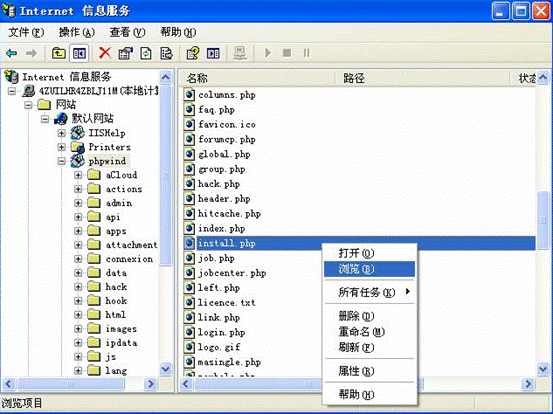Open the Properties toolbar icon

(125, 53)
